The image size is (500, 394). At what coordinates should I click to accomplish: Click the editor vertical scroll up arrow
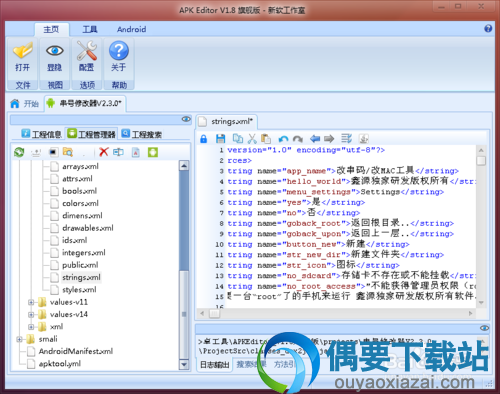coord(481,150)
